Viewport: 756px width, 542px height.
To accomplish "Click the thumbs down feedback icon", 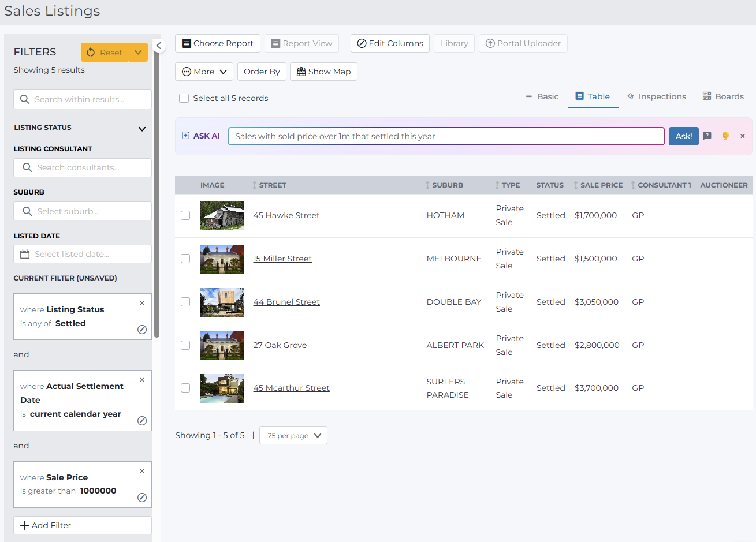I will tap(725, 136).
